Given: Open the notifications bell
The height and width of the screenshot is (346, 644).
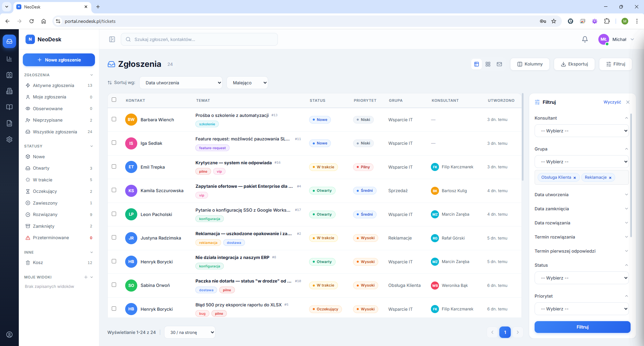Looking at the screenshot, I should pyautogui.click(x=585, y=39).
